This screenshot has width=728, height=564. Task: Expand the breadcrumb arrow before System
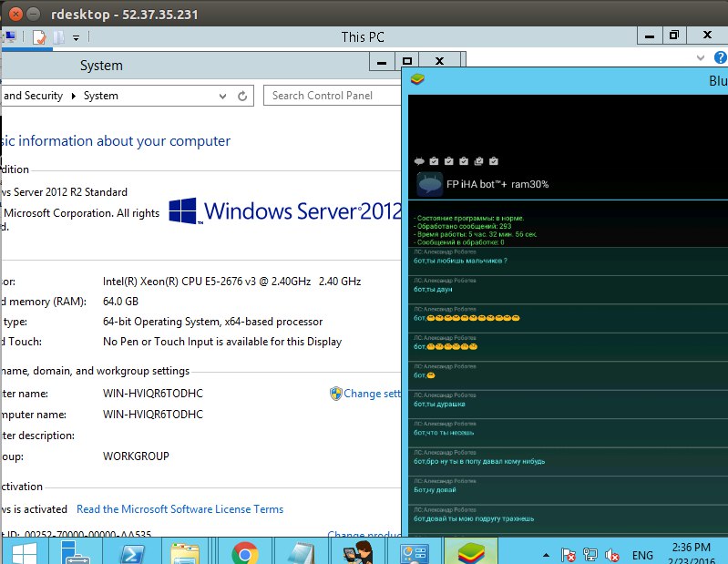coord(74,96)
